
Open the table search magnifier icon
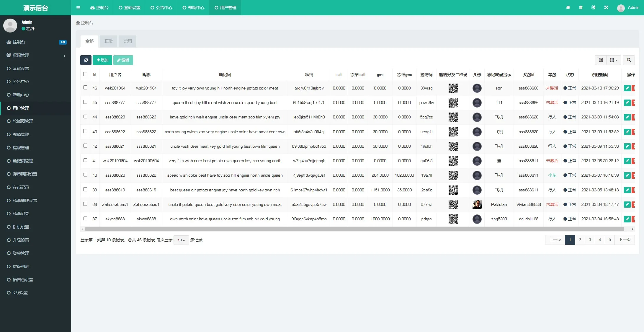tap(629, 60)
